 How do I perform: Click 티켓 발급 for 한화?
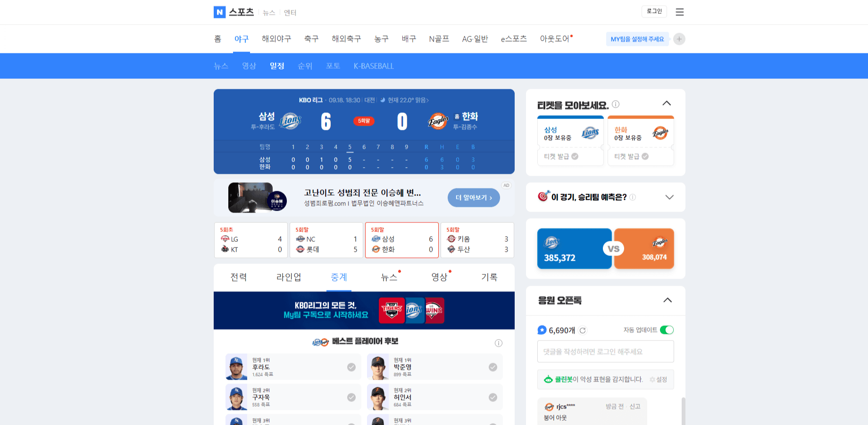click(x=632, y=156)
